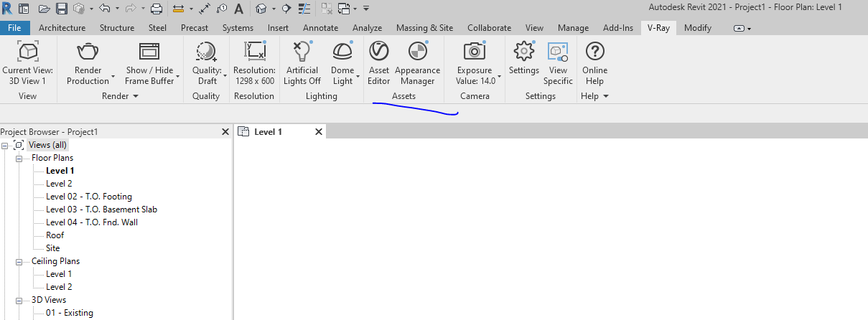Close the Project Browser panel
This screenshot has height=320, width=868.
[225, 132]
